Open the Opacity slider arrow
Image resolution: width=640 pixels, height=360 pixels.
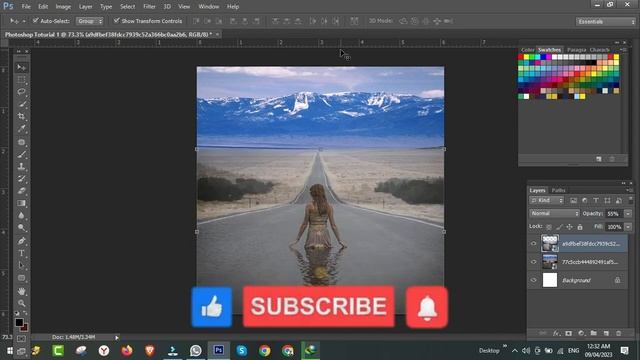pyautogui.click(x=628, y=213)
